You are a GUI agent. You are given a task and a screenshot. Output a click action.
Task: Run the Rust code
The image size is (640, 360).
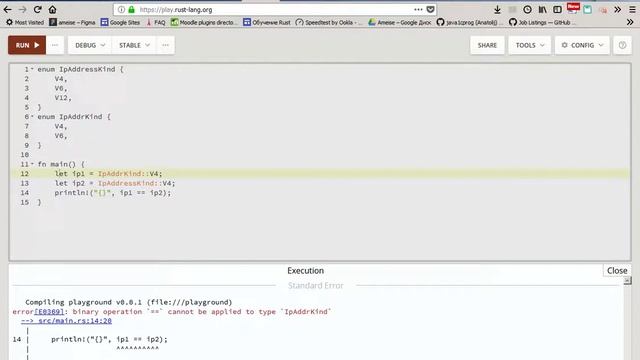click(27, 45)
